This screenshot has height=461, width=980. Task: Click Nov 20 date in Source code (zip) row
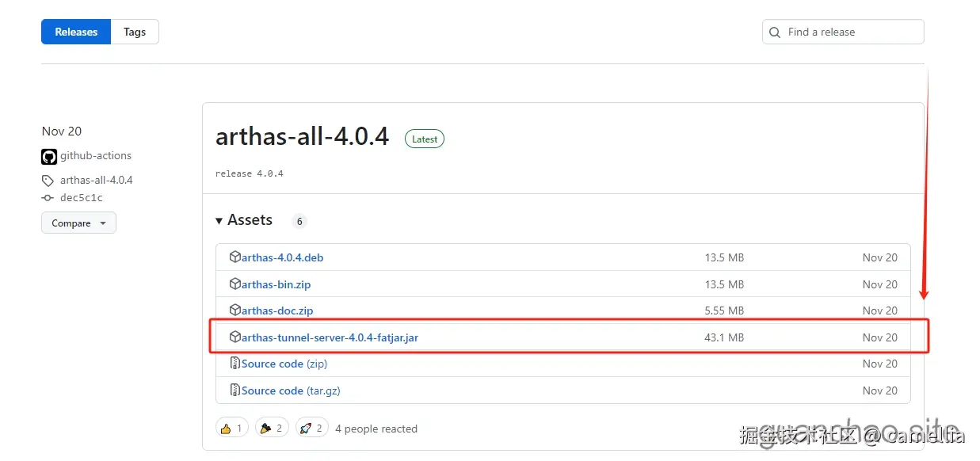pos(880,364)
